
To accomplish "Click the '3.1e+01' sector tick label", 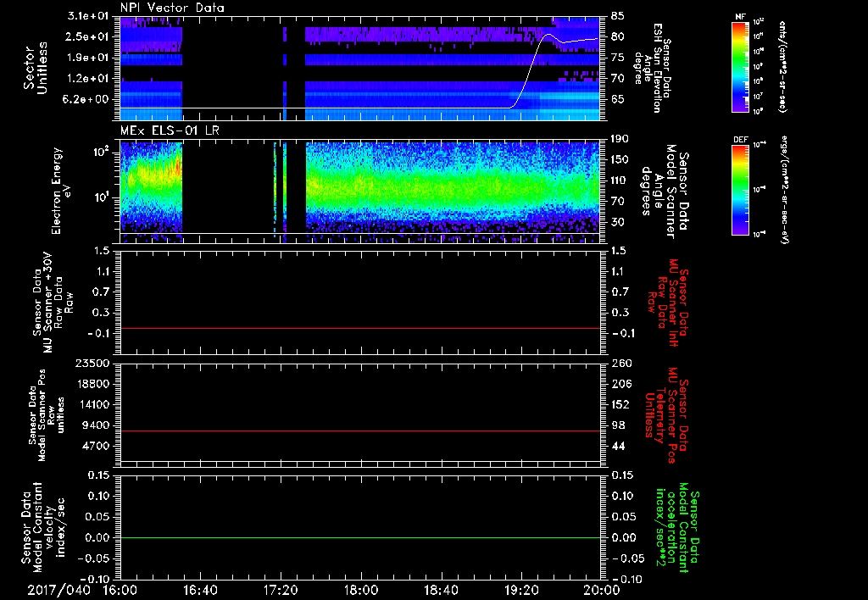I will (88, 16).
